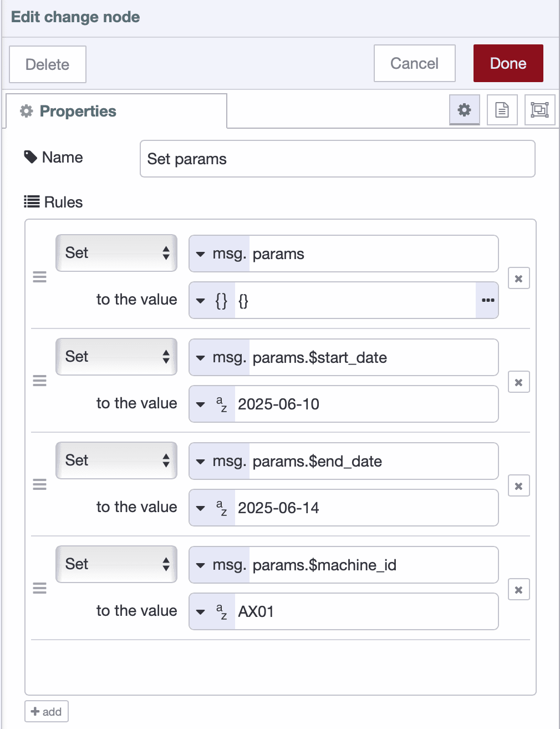Open the Set operation dropdown of the first rule
The height and width of the screenshot is (729, 560).
pos(116,253)
